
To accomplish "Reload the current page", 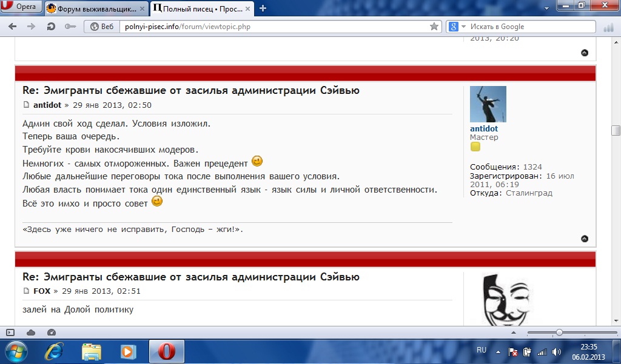I will [x=51, y=27].
